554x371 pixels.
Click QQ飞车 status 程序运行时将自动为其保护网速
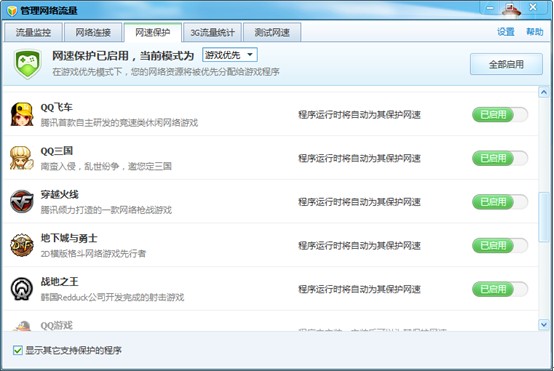tap(359, 115)
